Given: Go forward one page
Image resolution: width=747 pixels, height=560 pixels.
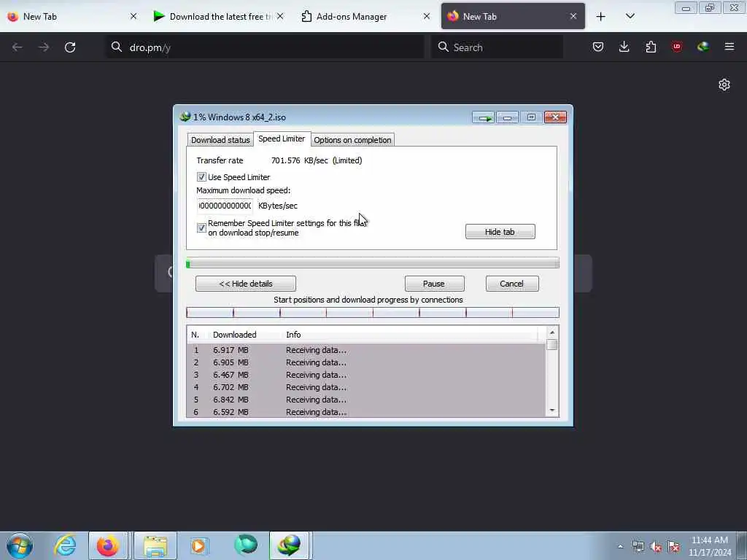Looking at the screenshot, I should point(44,47).
